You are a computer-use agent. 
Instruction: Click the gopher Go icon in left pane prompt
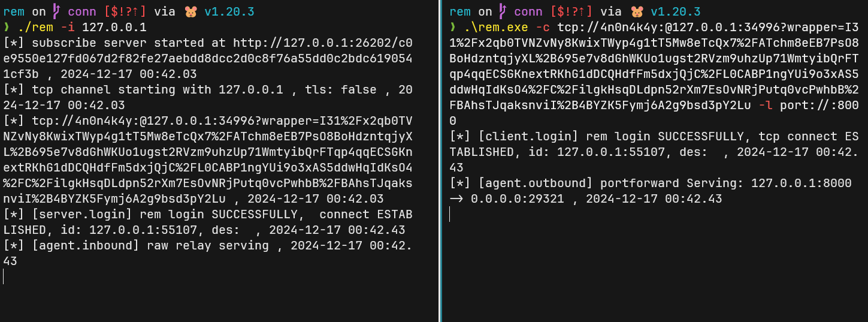190,12
